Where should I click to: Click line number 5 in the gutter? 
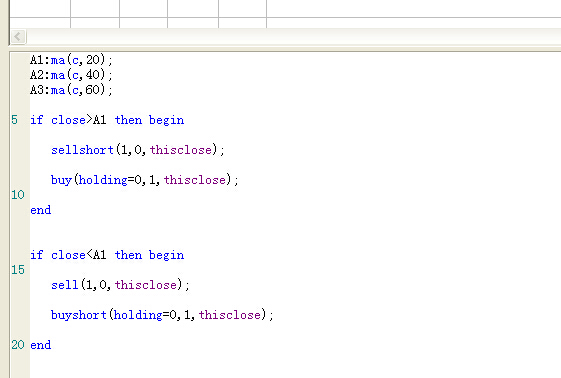tap(14, 120)
